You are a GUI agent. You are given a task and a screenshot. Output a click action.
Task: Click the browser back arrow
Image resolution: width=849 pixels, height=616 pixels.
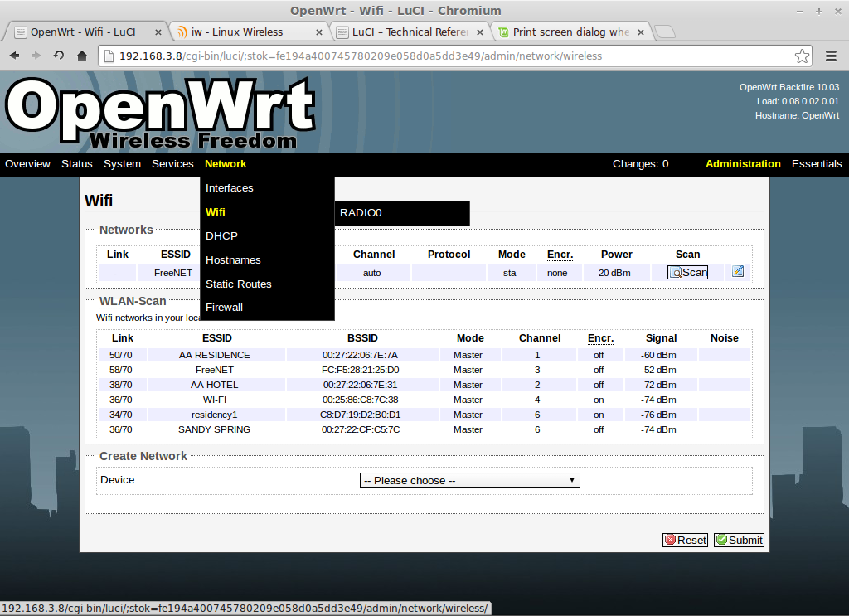(x=15, y=56)
